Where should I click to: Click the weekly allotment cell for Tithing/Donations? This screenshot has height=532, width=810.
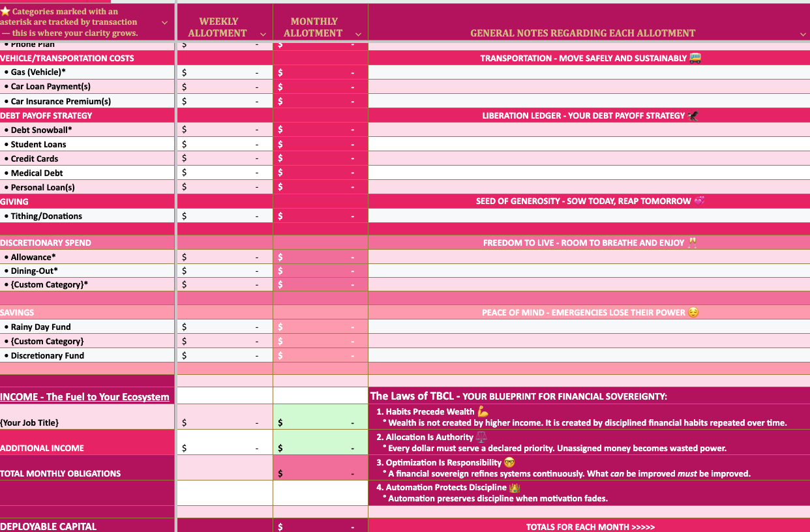pos(225,216)
